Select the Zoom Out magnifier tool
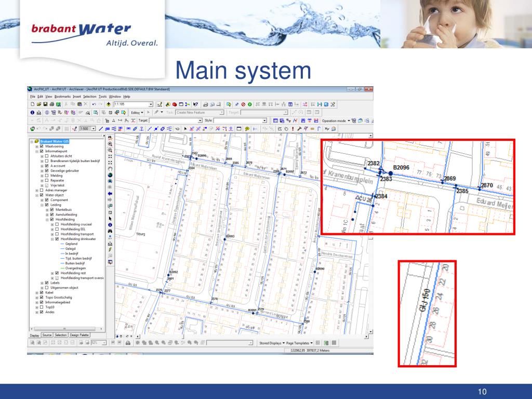The width and height of the screenshot is (532, 399). [x=110, y=150]
